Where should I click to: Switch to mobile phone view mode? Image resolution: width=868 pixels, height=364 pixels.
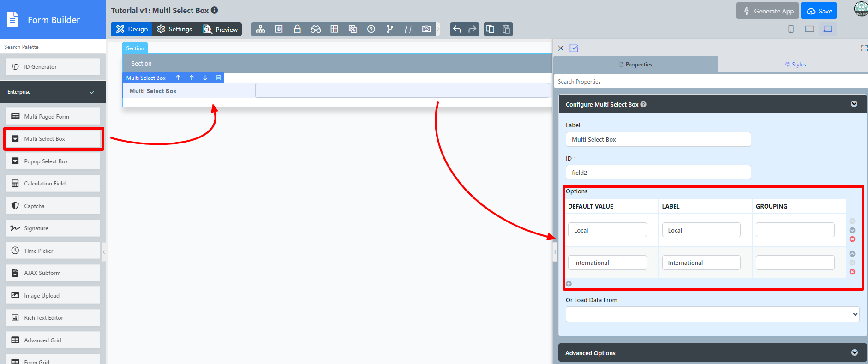click(x=791, y=29)
